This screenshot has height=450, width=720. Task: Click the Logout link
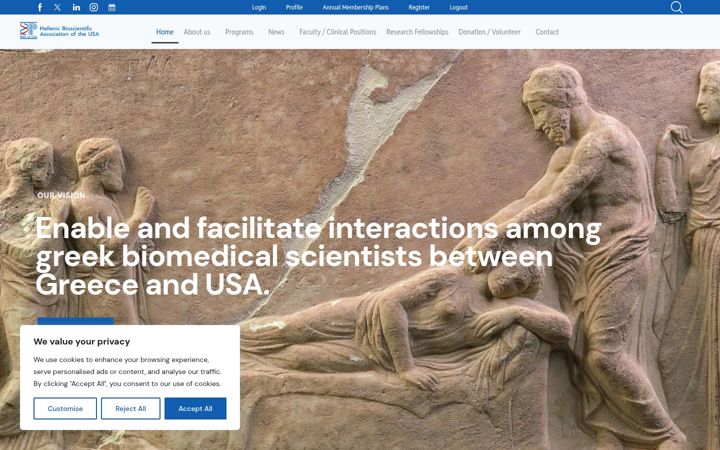(x=458, y=7)
